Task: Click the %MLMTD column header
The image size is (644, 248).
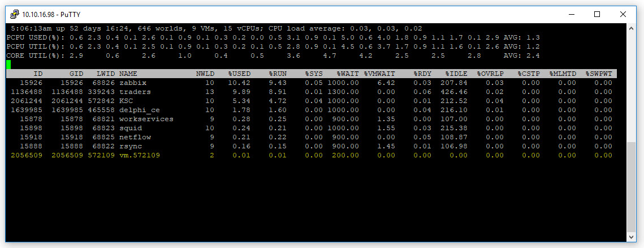Action: coord(563,74)
